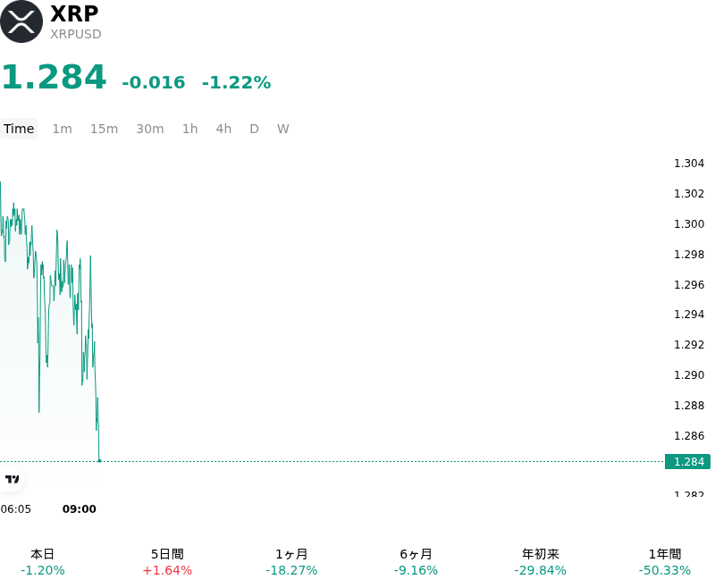Click the 09:00 time axis marker
This screenshot has width=715, height=588.
coord(80,509)
